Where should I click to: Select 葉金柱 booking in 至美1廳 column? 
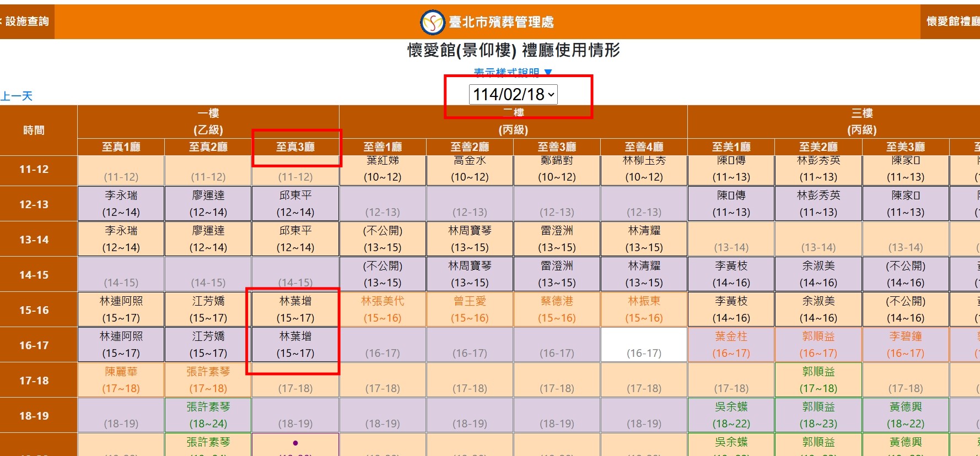click(731, 345)
